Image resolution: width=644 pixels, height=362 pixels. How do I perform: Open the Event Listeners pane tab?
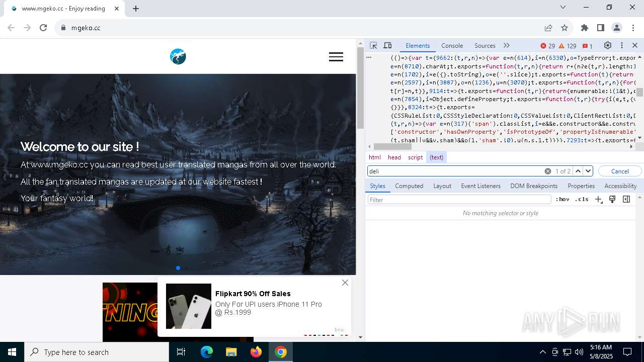pyautogui.click(x=480, y=186)
